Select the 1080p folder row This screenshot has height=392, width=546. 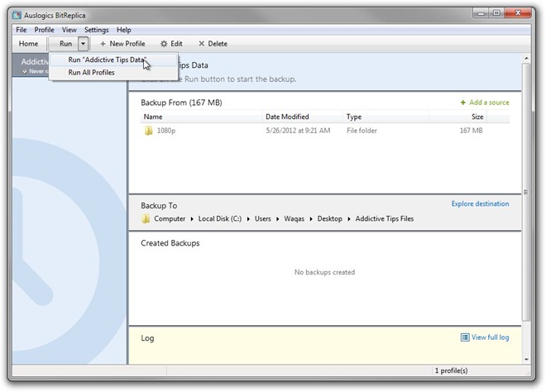(324, 131)
